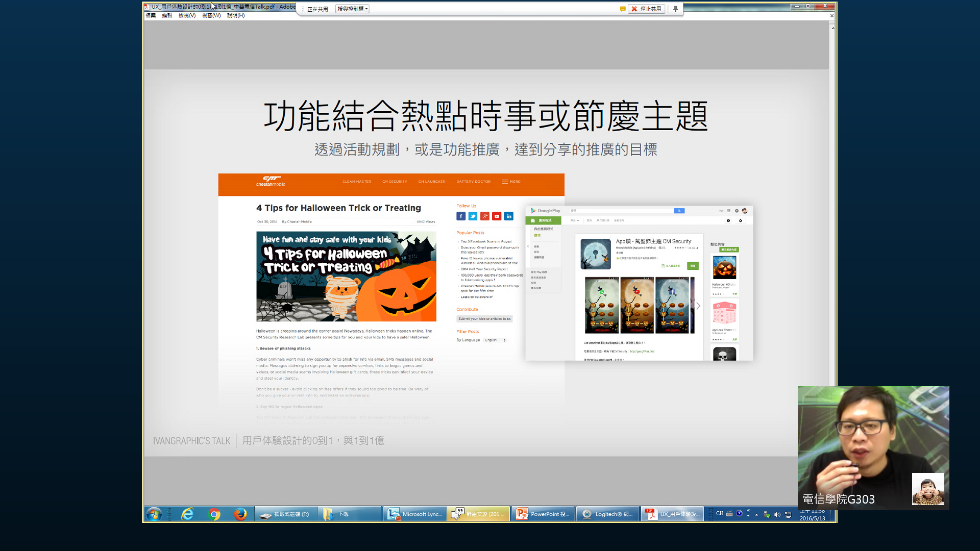This screenshot has width=980, height=551.
Task: Open the 檔案 (File) menu
Action: (151, 15)
